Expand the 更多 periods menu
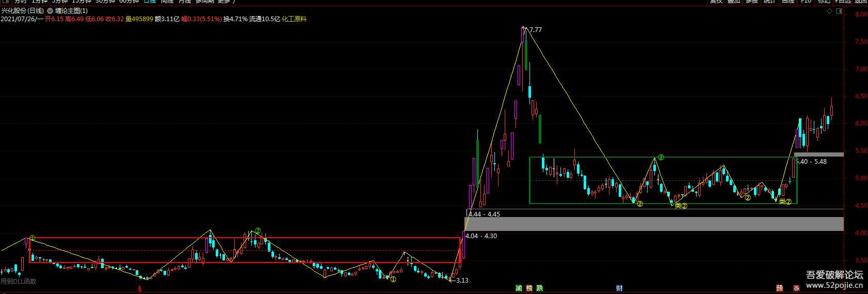The image size is (868, 294). 224,2
